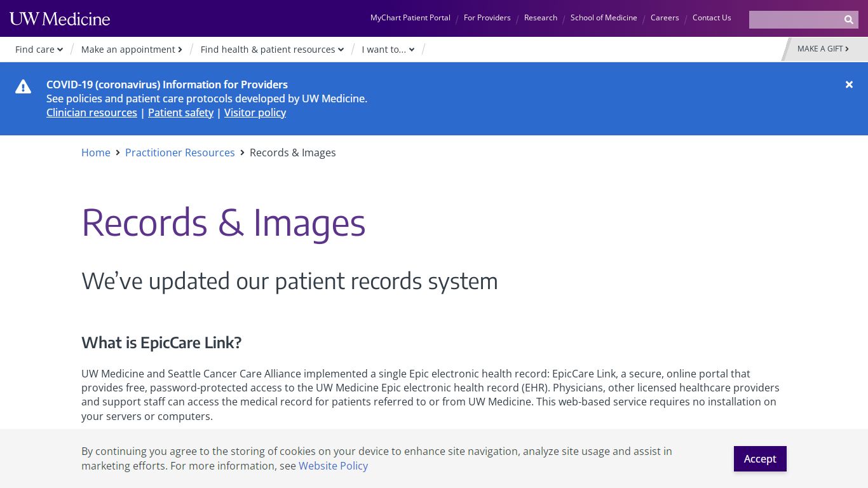
Task: Open the Patient safety link
Action: click(180, 112)
